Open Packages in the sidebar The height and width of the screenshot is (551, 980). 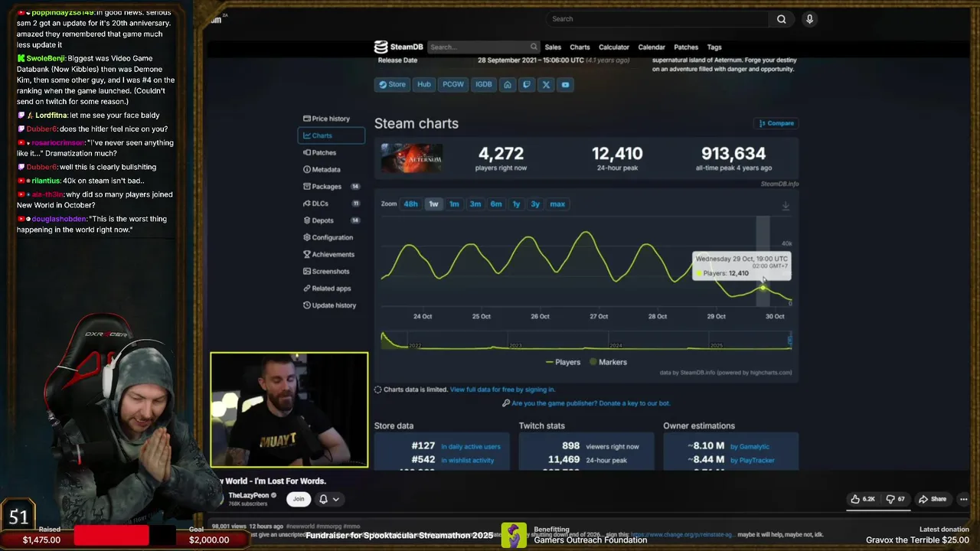[x=331, y=186]
